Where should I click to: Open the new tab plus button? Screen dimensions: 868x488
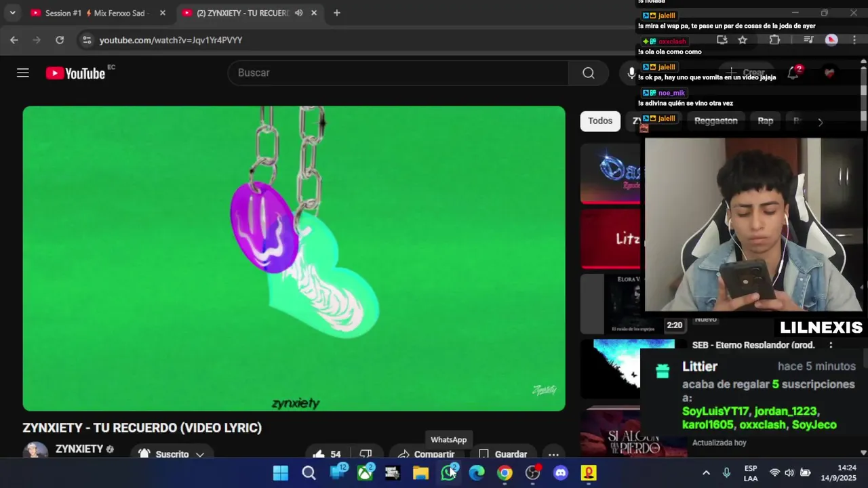(x=337, y=13)
